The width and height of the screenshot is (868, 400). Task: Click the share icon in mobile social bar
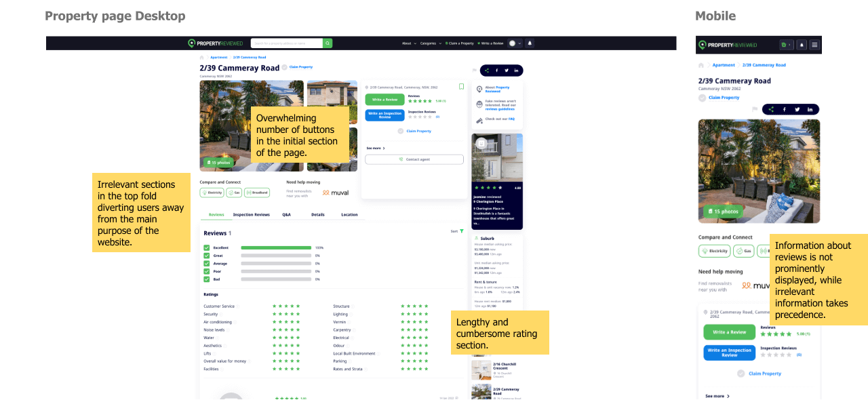click(772, 109)
